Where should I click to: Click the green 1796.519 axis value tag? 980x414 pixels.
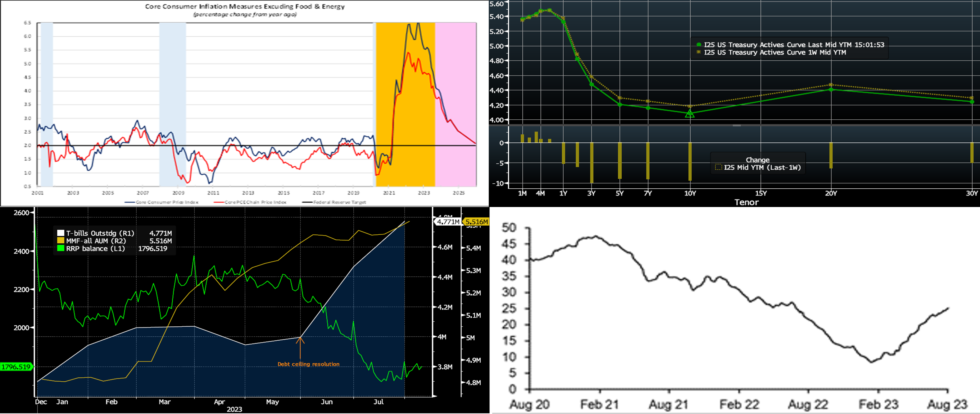[16, 367]
